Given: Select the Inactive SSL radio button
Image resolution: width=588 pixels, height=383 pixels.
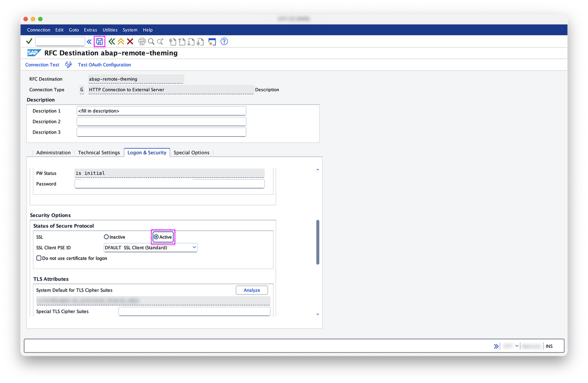Looking at the screenshot, I should pos(106,237).
